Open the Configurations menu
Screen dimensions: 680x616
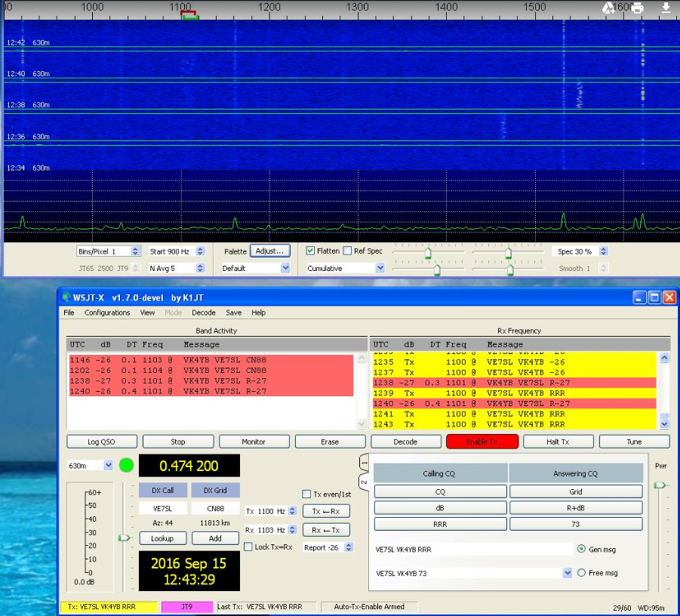pos(106,313)
